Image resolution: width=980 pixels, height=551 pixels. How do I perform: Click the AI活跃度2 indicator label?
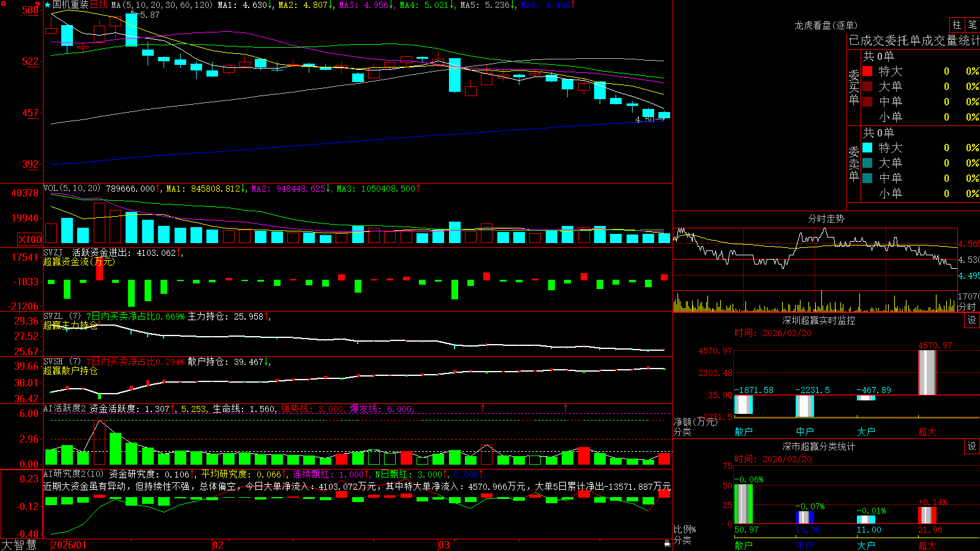[x=64, y=409]
